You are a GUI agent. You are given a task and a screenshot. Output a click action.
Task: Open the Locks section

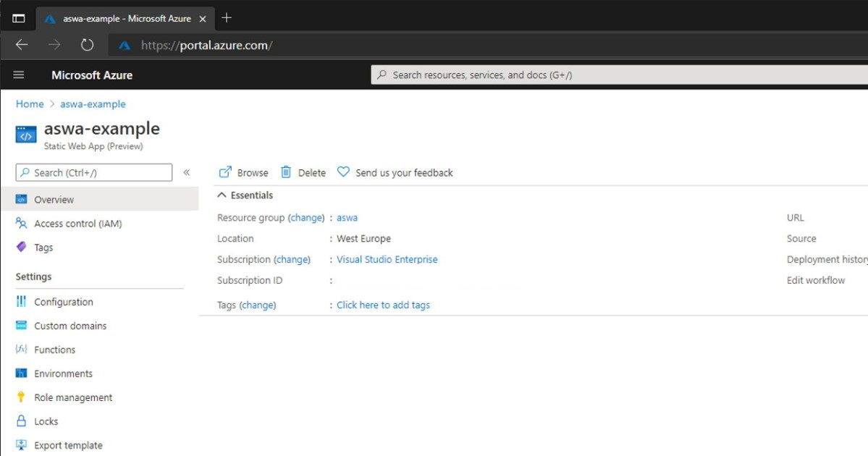tap(46, 421)
